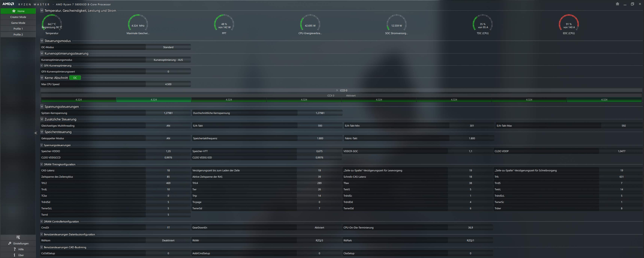This screenshot has height=258, width=644.
Task: Click the red EDC (CPU) gauge
Action: [x=569, y=24]
